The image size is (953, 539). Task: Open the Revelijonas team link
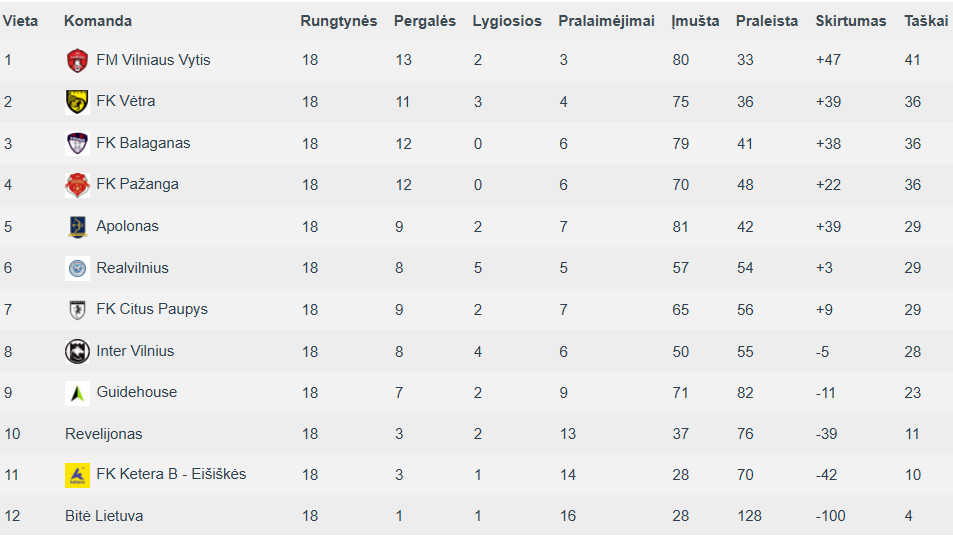click(x=103, y=434)
